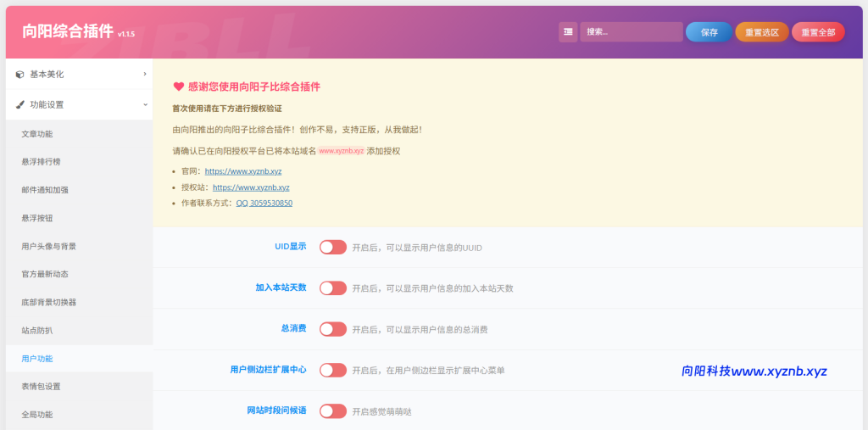Click the 向阳综合插件 header title
Screen dimensions: 868x430
68,31
